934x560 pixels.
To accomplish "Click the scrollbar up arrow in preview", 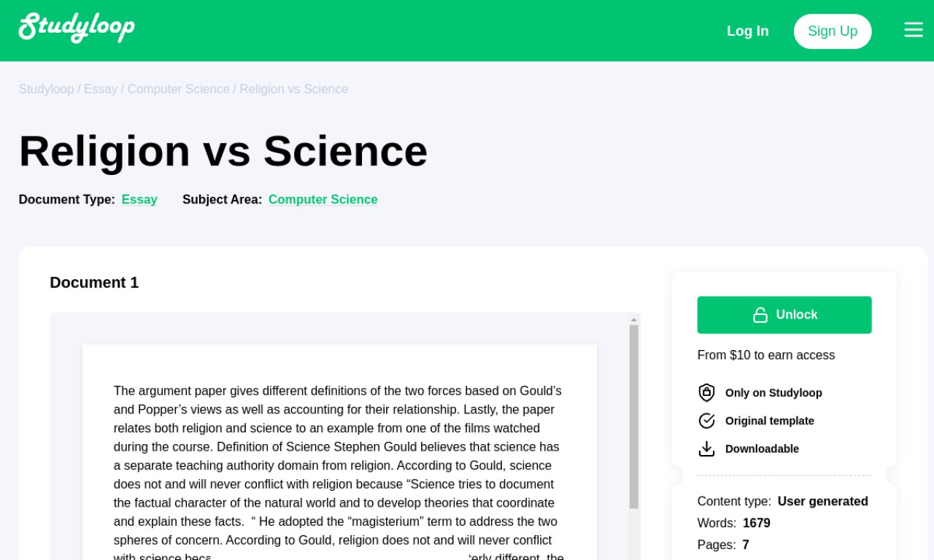I will point(634,319).
